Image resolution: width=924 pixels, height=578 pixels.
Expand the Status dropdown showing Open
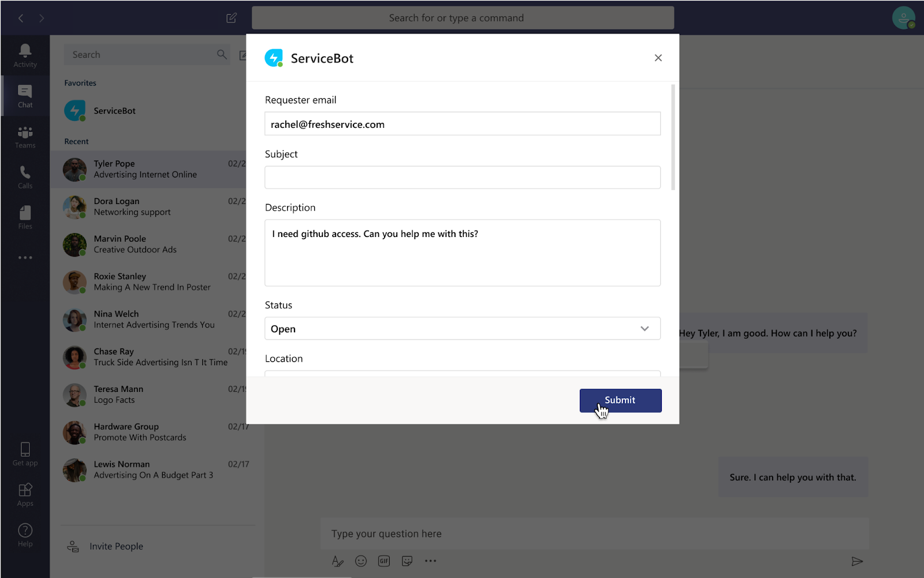(463, 328)
